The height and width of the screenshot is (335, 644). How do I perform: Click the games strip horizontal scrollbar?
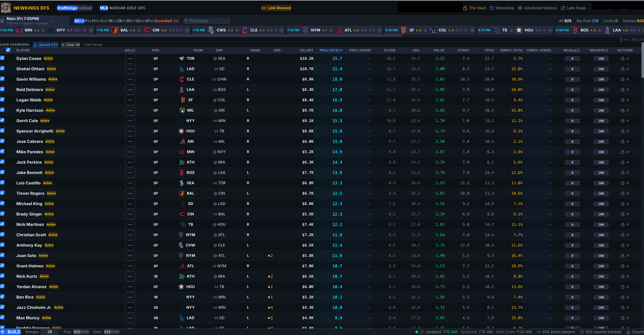[x=201, y=36]
